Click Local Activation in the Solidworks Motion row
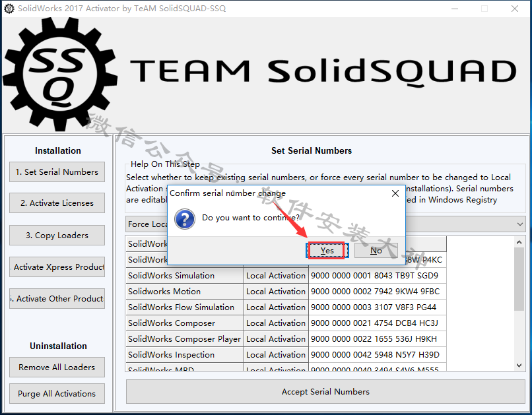 276,291
